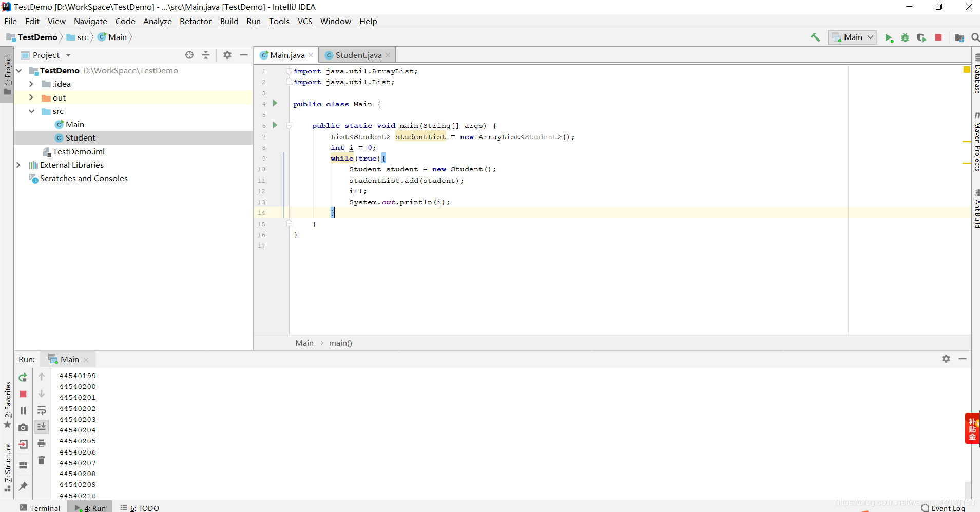Restore layout icon in Run panel
Screen dimensions: 980x512
tap(23, 465)
